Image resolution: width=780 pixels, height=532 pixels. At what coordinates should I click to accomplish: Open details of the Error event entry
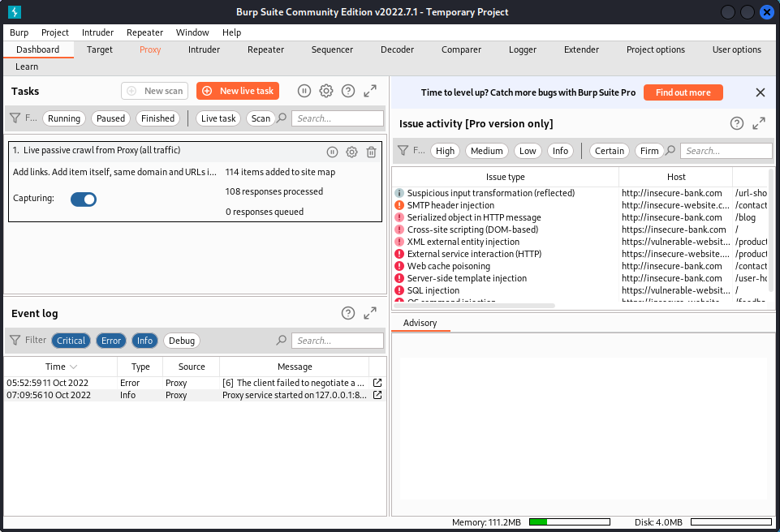tap(377, 383)
